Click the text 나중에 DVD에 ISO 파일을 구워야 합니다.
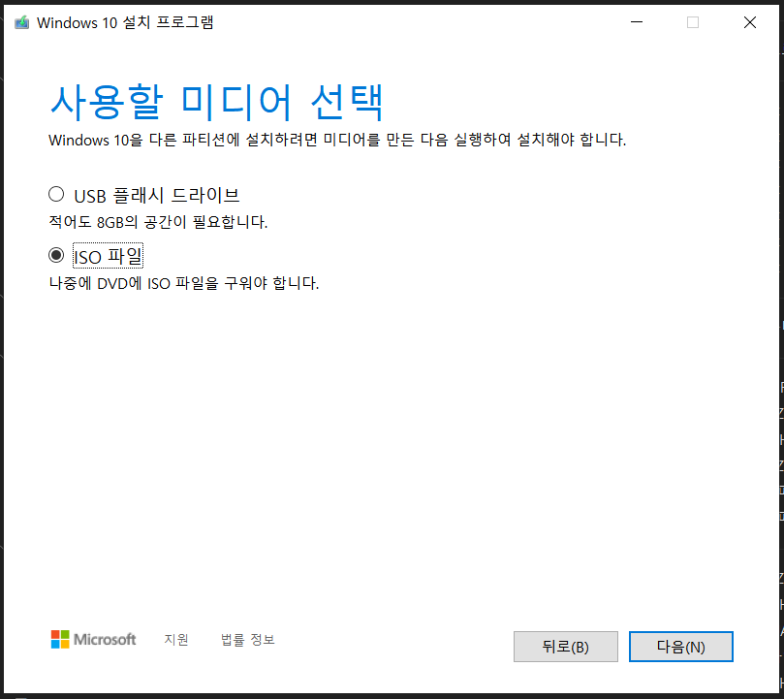The width and height of the screenshot is (784, 699). pos(183,283)
